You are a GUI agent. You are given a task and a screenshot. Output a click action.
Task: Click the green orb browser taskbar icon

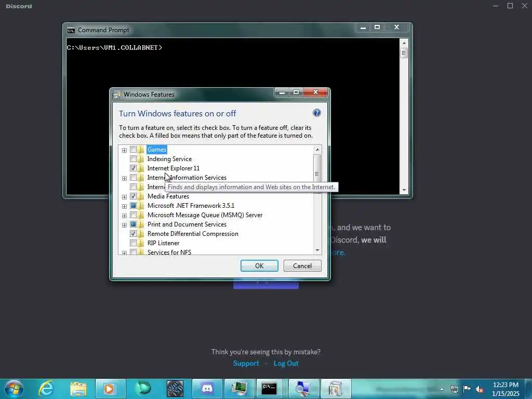142,389
